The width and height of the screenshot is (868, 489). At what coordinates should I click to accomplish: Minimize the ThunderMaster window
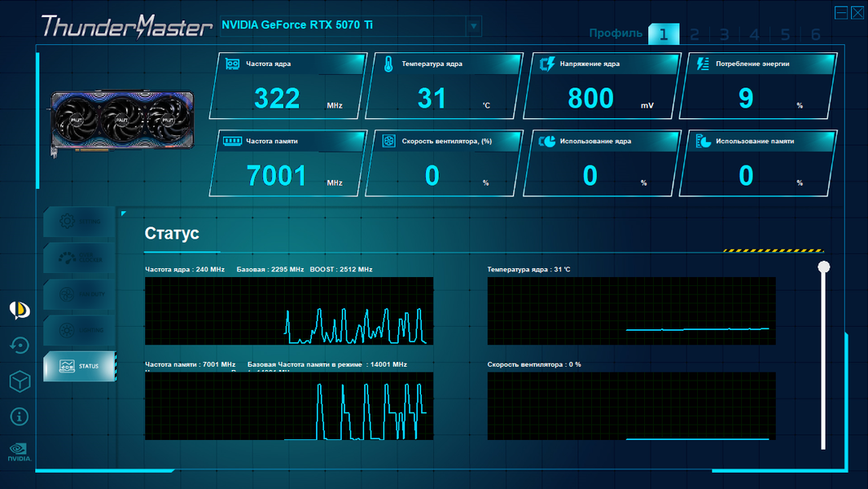(x=841, y=13)
